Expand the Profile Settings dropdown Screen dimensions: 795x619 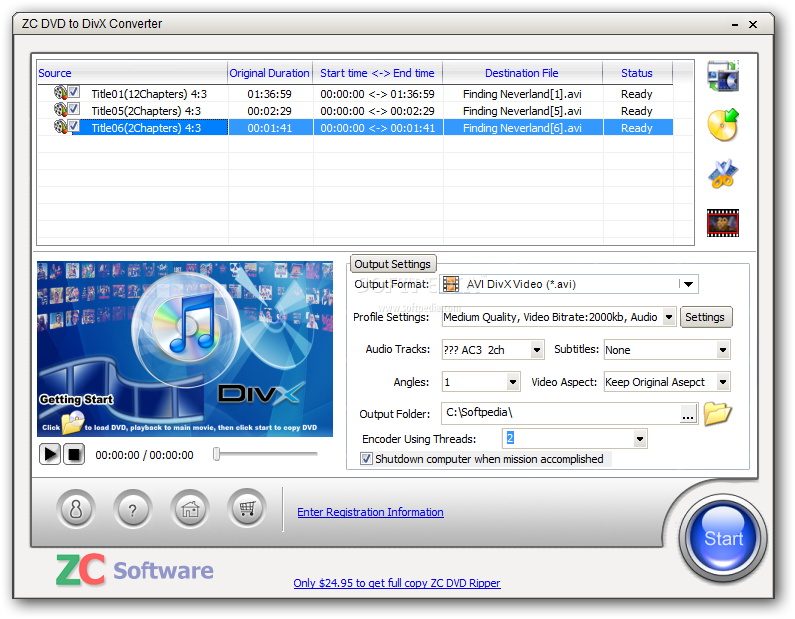coord(669,317)
